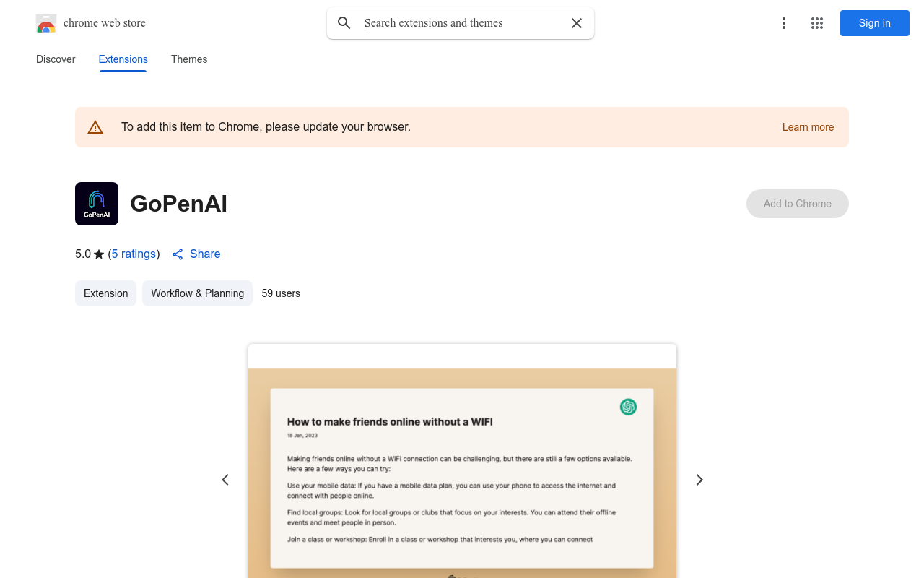Click the search magnifier icon

pos(344,23)
